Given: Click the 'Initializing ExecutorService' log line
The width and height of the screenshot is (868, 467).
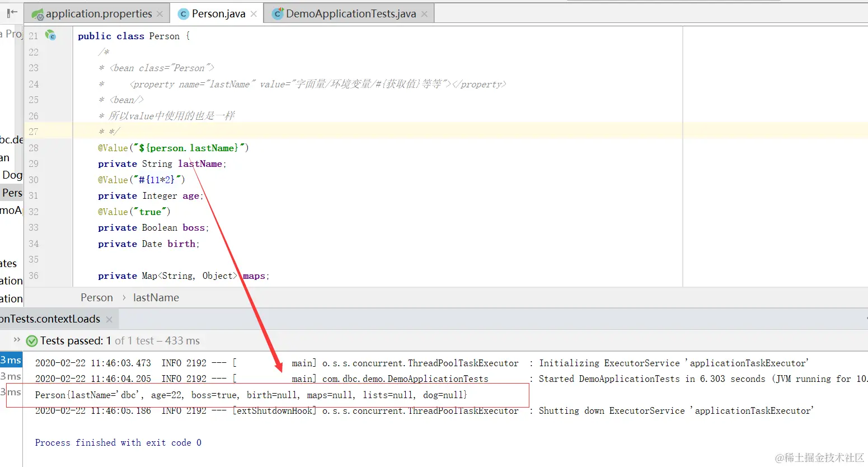Looking at the screenshot, I should tap(422, 363).
